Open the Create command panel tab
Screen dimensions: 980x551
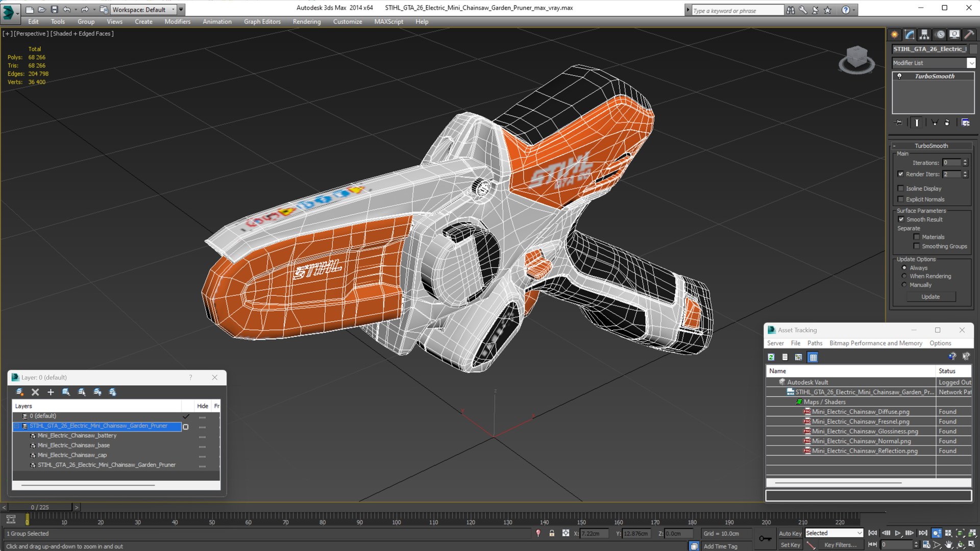click(895, 35)
